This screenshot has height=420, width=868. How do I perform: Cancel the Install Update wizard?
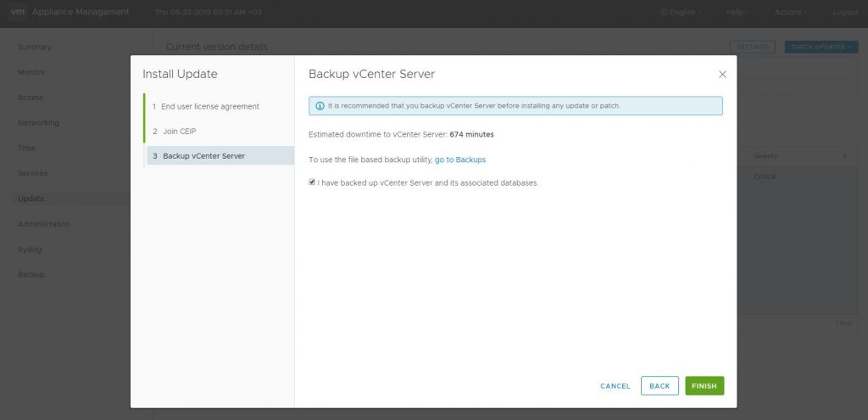[x=615, y=386]
